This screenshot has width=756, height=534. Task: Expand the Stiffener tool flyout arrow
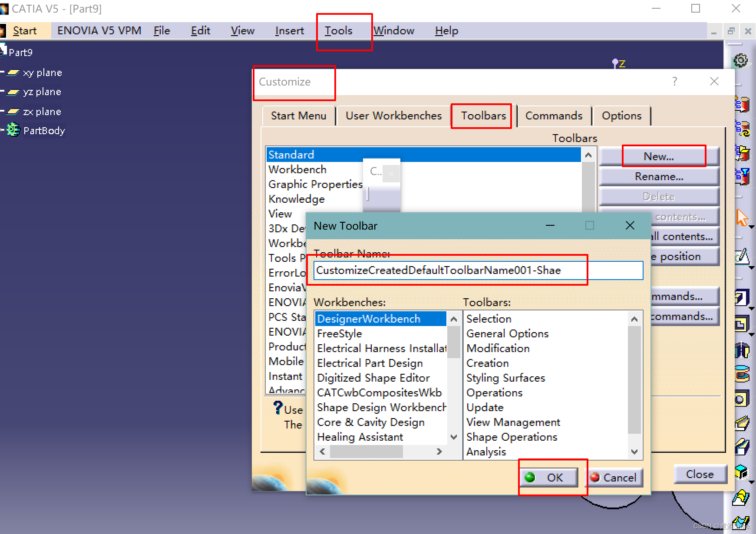[752, 482]
